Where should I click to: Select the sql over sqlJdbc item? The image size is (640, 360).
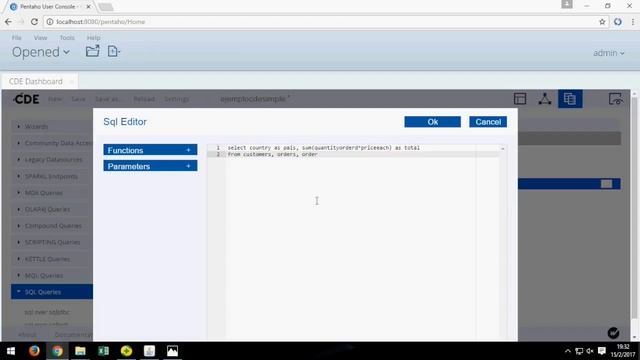coord(47,312)
